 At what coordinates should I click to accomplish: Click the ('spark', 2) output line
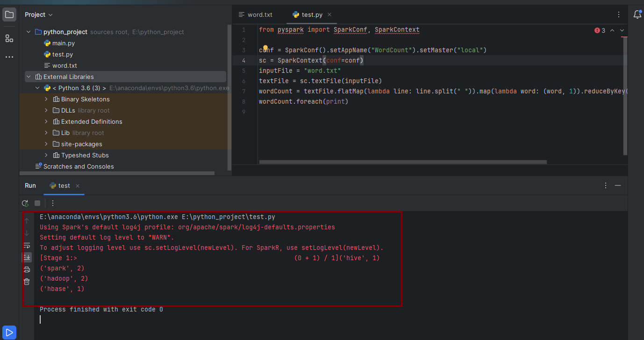(62, 268)
